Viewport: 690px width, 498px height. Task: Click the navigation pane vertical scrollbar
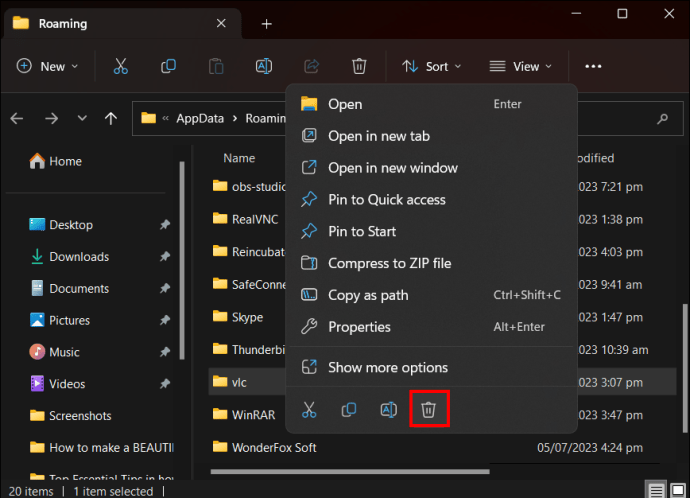182,260
